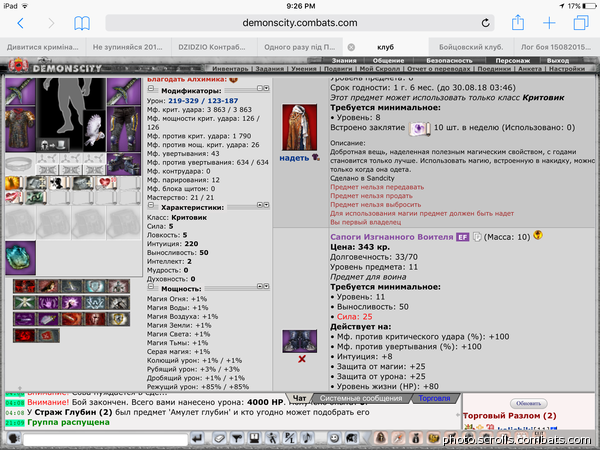Click the first small arrow box right of Мощность
The height and width of the screenshot is (450, 600).
click(260, 286)
